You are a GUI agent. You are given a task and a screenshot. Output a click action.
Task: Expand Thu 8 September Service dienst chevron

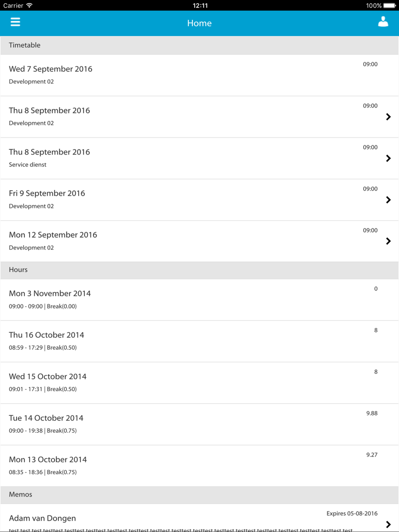[x=388, y=158]
